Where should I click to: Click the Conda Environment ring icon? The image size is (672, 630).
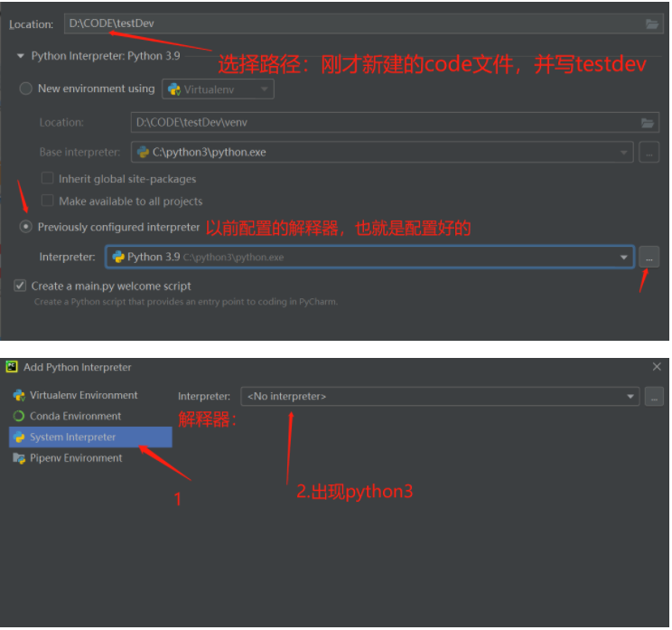(19, 417)
